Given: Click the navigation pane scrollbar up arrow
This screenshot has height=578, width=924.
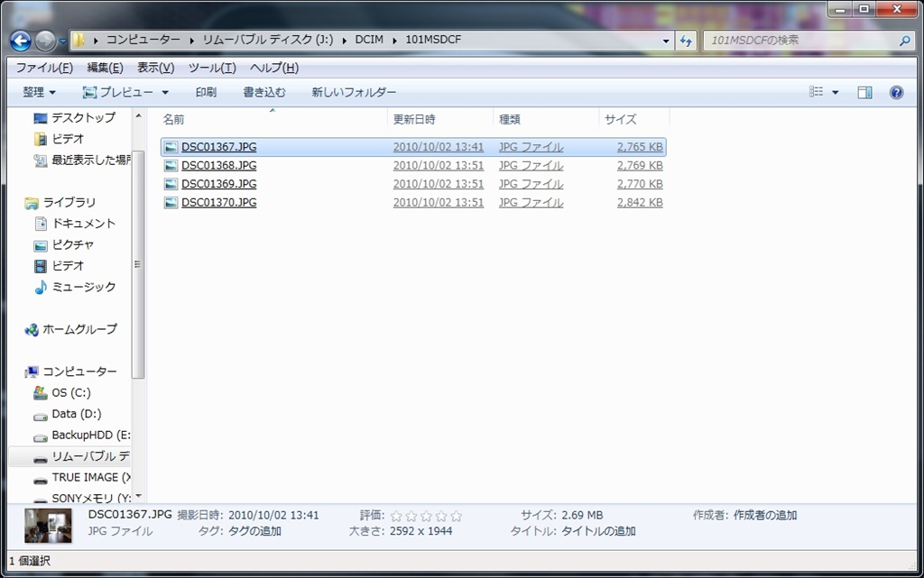Looking at the screenshot, I should tap(138, 116).
